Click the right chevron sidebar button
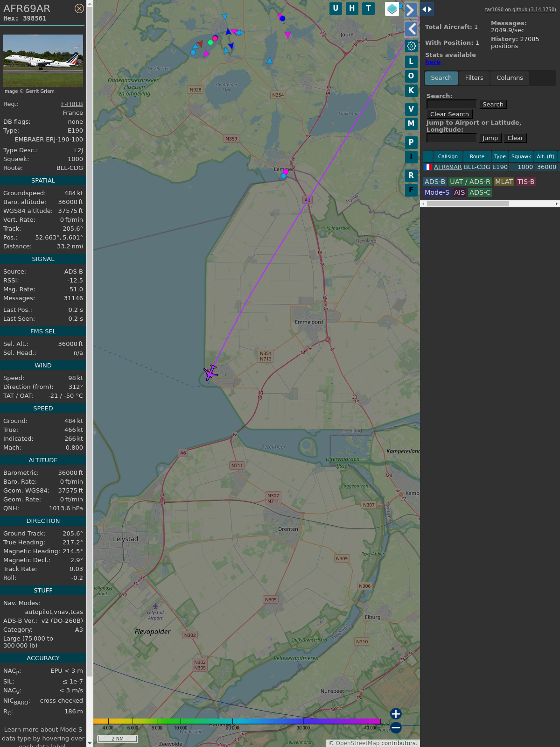The height and width of the screenshot is (747, 560). click(x=411, y=10)
